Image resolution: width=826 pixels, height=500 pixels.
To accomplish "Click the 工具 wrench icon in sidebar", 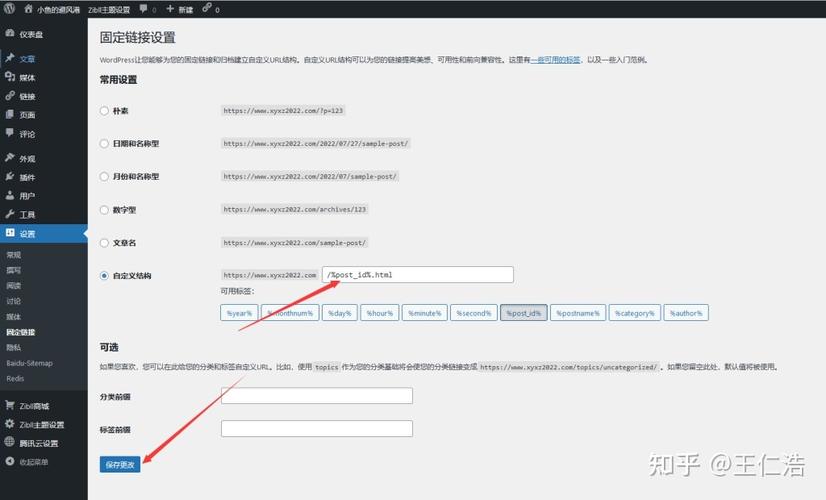I will click(9, 214).
